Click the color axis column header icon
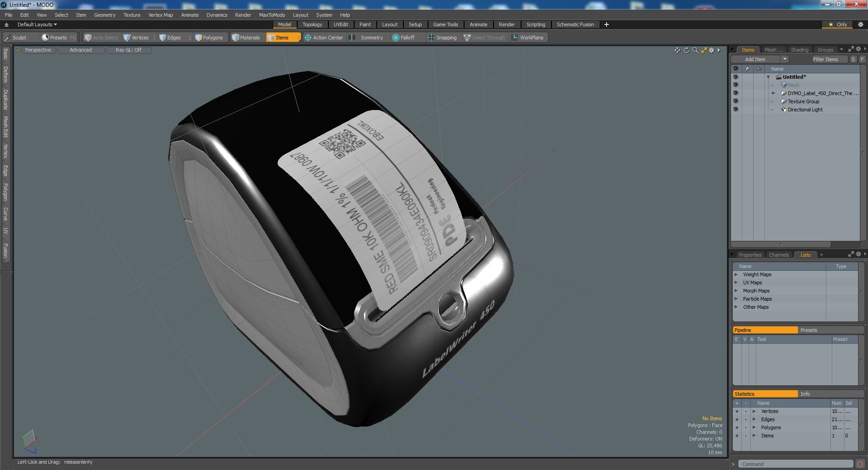 tap(759, 69)
